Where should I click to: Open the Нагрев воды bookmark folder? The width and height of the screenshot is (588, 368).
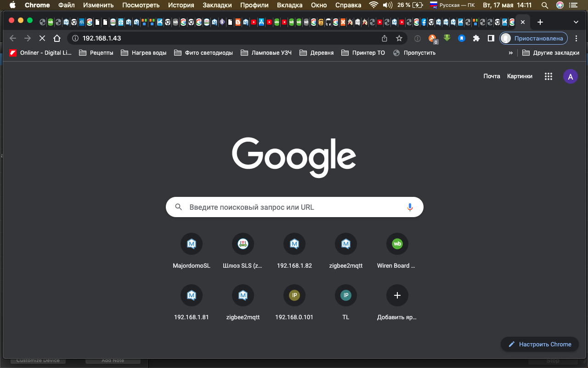point(143,53)
